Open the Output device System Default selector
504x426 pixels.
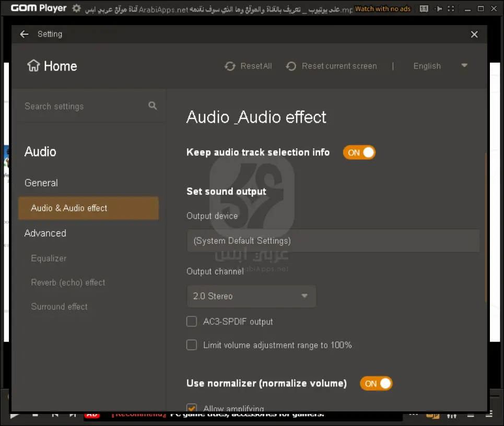click(x=333, y=241)
